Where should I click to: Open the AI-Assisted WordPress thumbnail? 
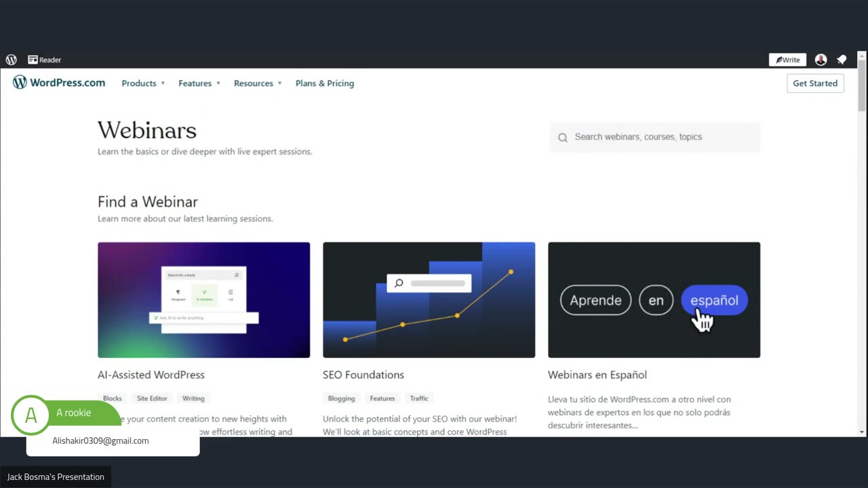click(x=203, y=300)
